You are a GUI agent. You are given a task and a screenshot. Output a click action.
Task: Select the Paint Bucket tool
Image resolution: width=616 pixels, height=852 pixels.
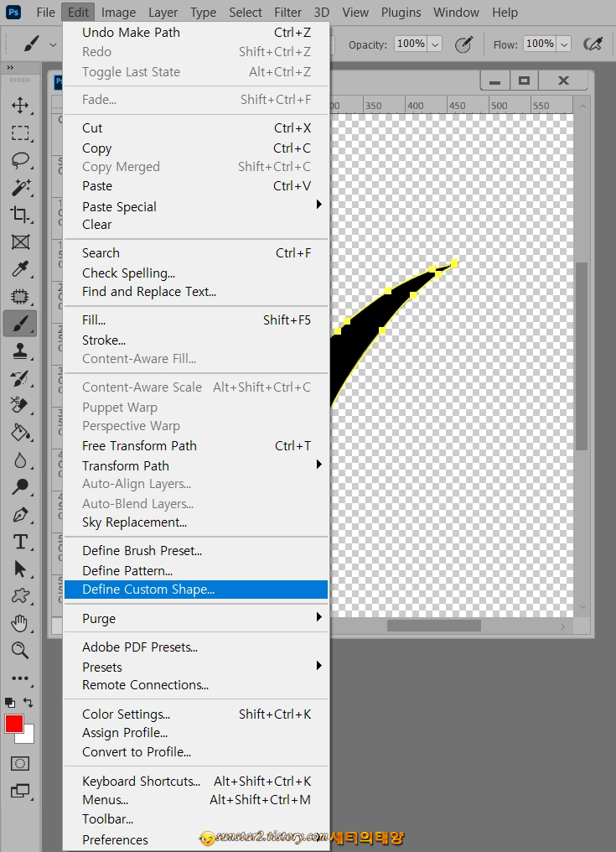tap(20, 433)
